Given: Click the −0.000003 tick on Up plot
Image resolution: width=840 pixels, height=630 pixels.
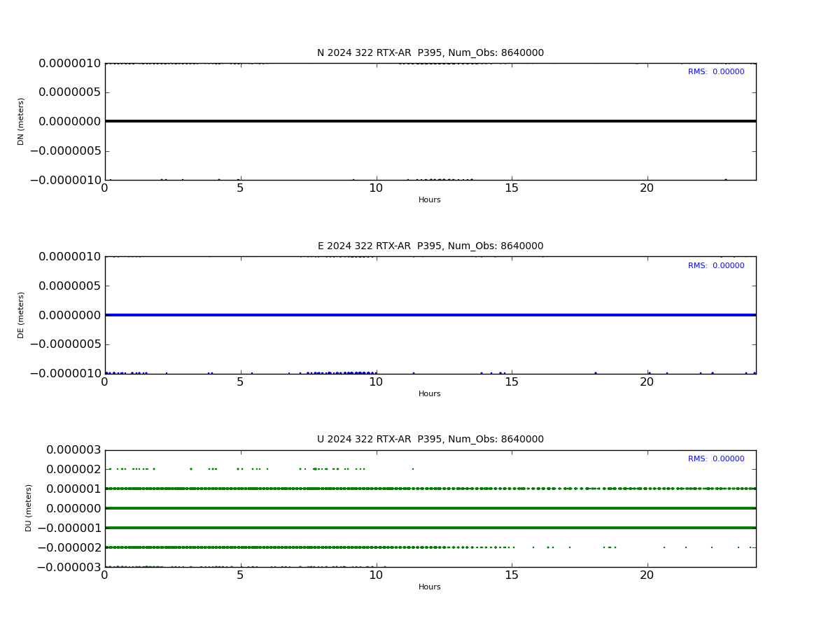Looking at the screenshot, I should click(x=68, y=566).
